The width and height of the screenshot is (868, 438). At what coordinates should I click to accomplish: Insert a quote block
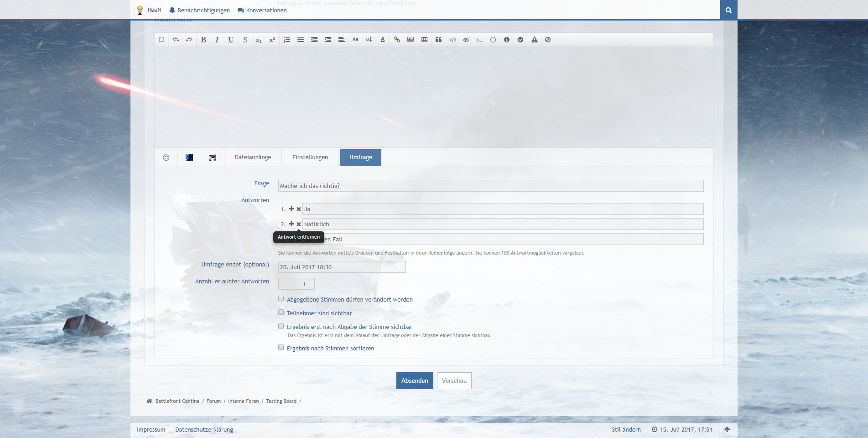(439, 40)
